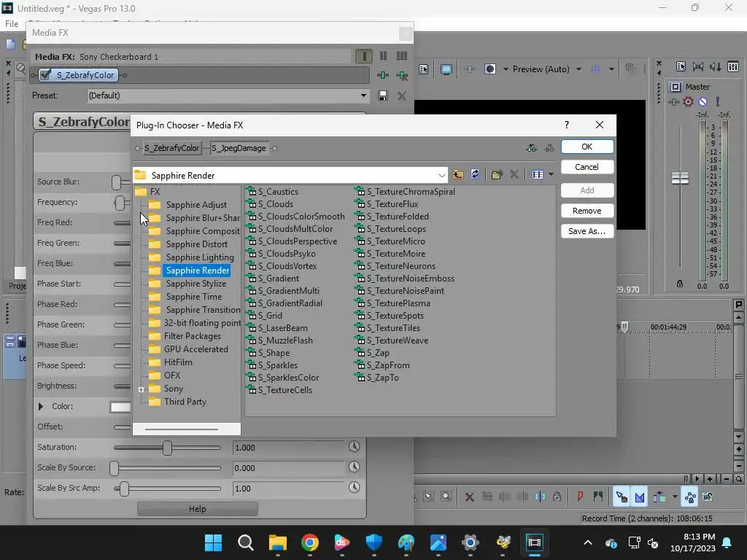Click the Saturation slider handle

pos(167,448)
